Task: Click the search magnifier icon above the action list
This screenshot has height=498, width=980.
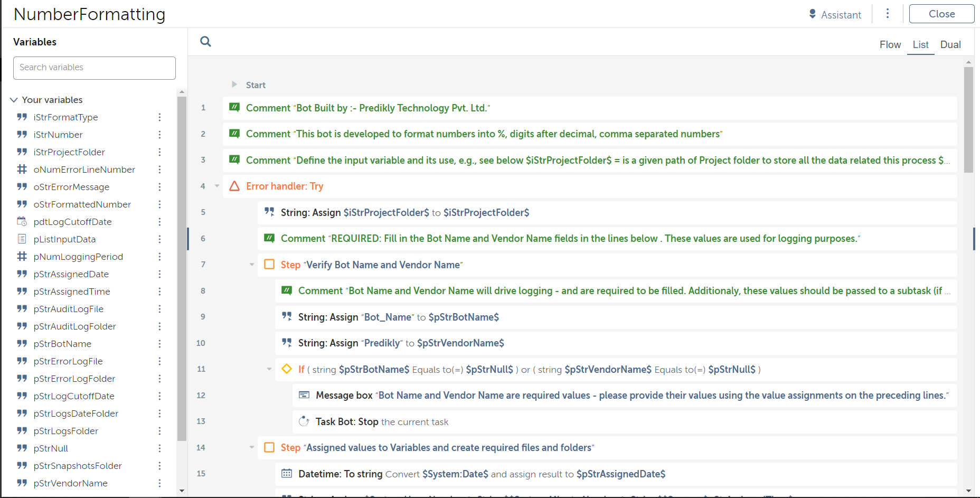Action: pos(205,42)
